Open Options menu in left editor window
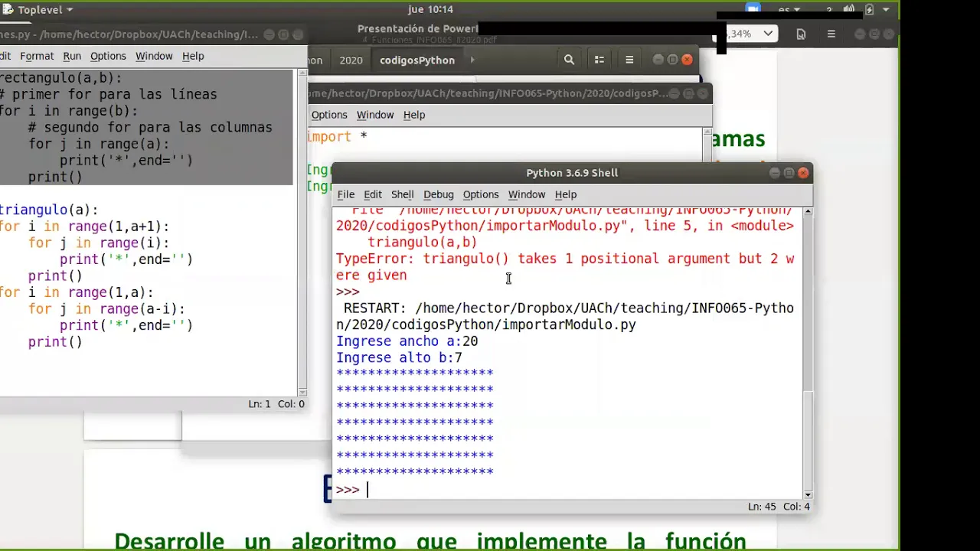The width and height of the screenshot is (980, 551). pyautogui.click(x=108, y=56)
